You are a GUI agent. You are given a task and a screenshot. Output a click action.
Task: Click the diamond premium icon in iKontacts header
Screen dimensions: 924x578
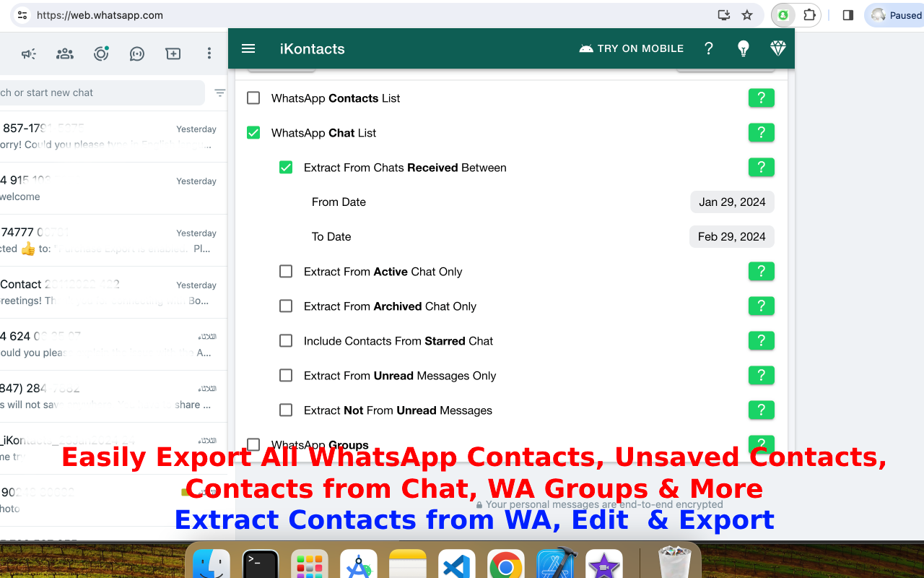coord(777,48)
